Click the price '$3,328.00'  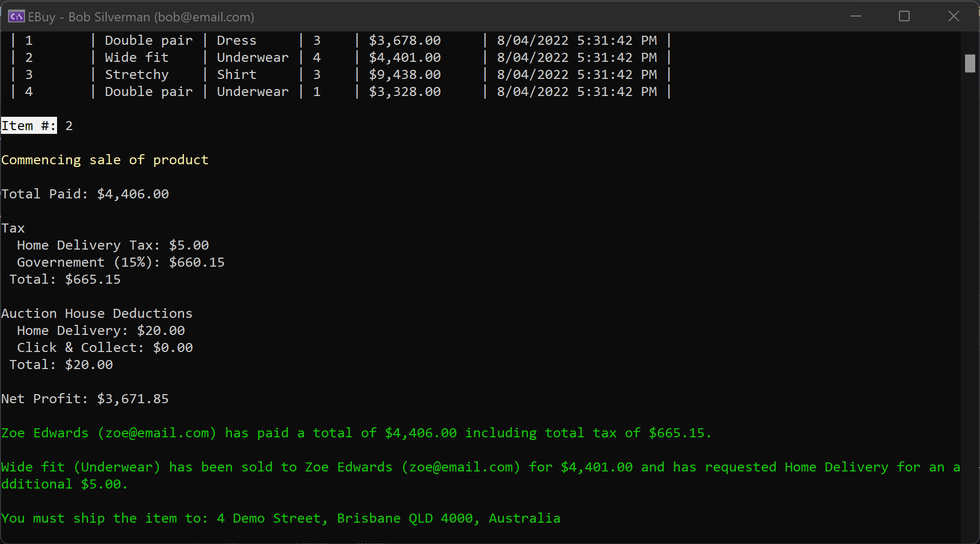[405, 92]
